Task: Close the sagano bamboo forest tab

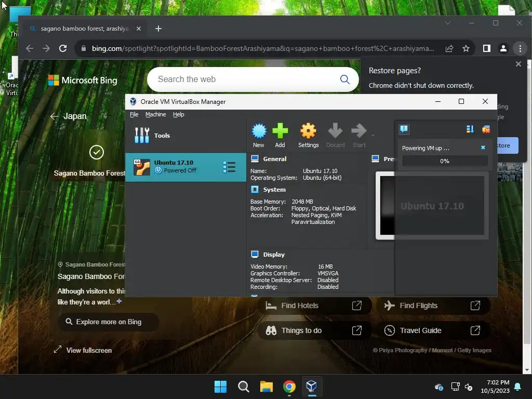Action: (x=138, y=29)
